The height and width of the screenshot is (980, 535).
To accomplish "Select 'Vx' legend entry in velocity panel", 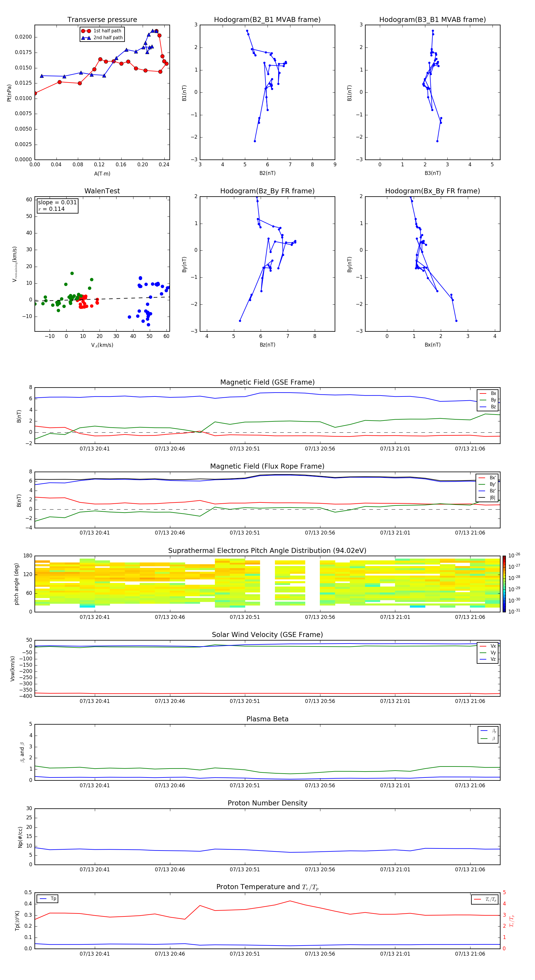I will click(x=488, y=646).
